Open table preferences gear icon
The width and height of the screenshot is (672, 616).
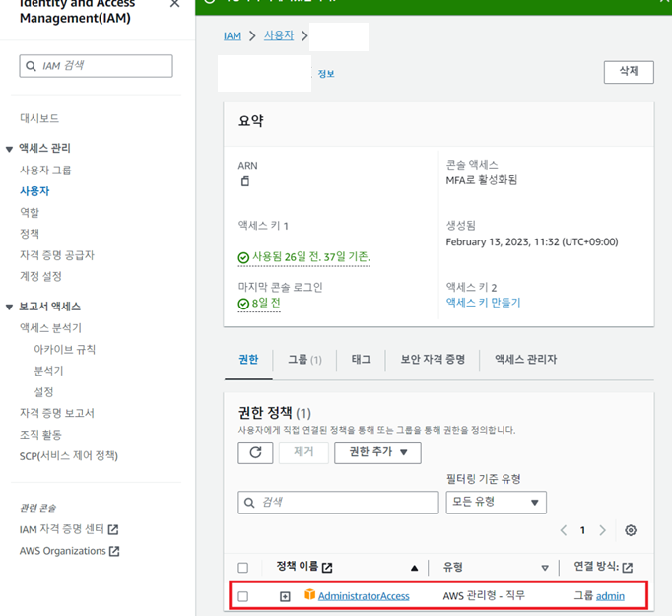tap(631, 530)
